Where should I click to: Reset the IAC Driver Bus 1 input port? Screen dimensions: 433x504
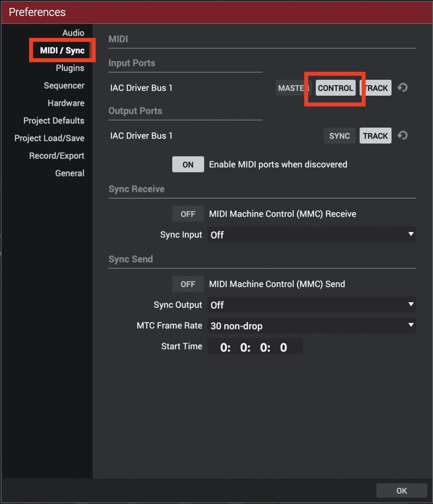(x=402, y=88)
